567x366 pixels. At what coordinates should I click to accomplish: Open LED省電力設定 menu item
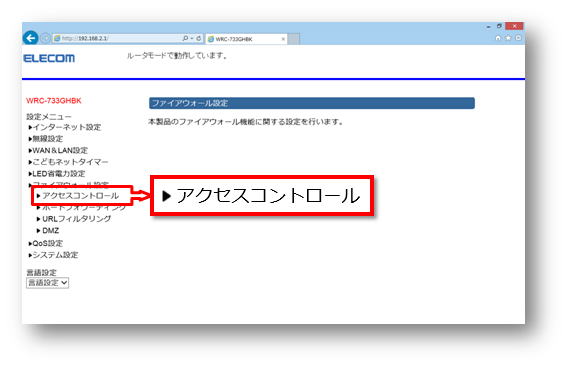coord(57,174)
